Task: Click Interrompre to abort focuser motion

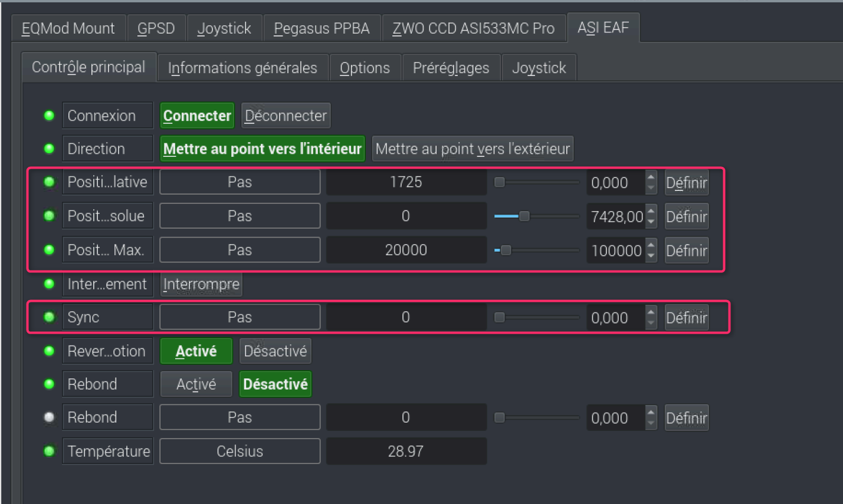Action: coord(201,284)
